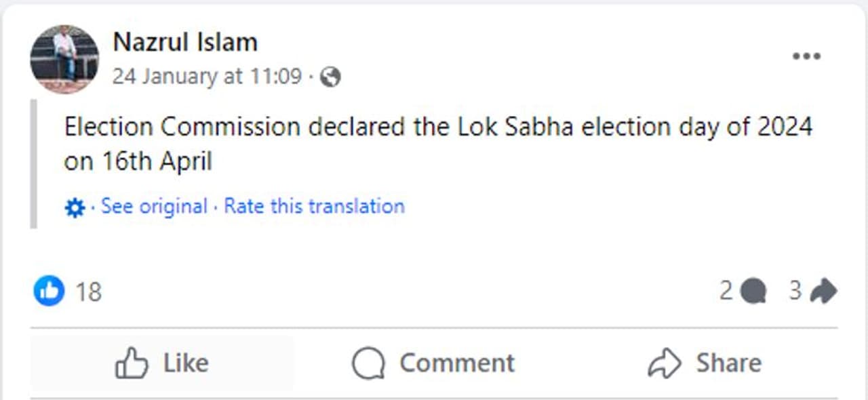Open the post timestamp 24 January link
The height and width of the screenshot is (400, 868).
[x=206, y=77]
